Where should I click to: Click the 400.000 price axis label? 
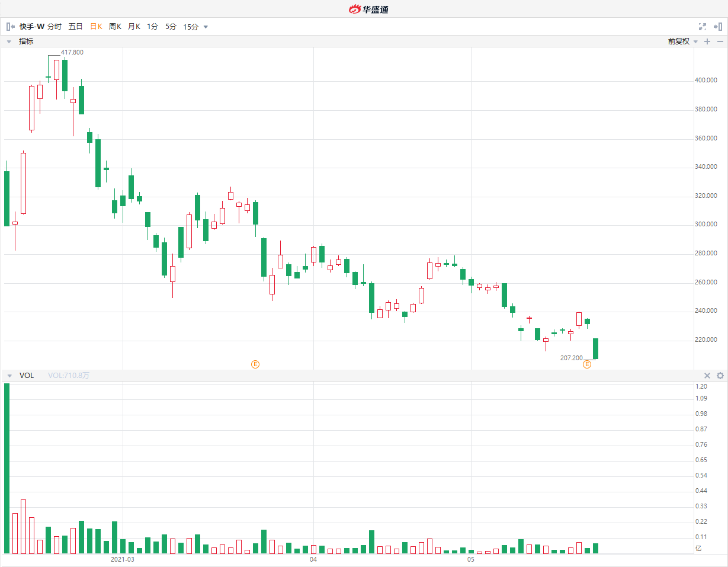pyautogui.click(x=706, y=81)
